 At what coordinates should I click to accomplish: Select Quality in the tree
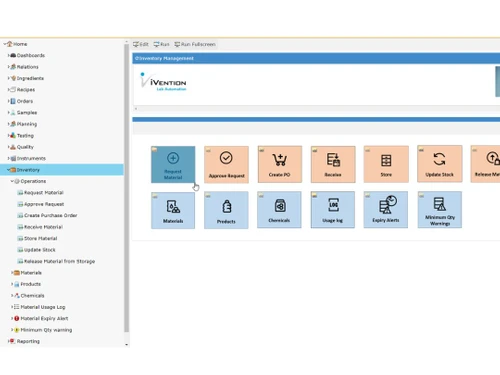coord(25,147)
